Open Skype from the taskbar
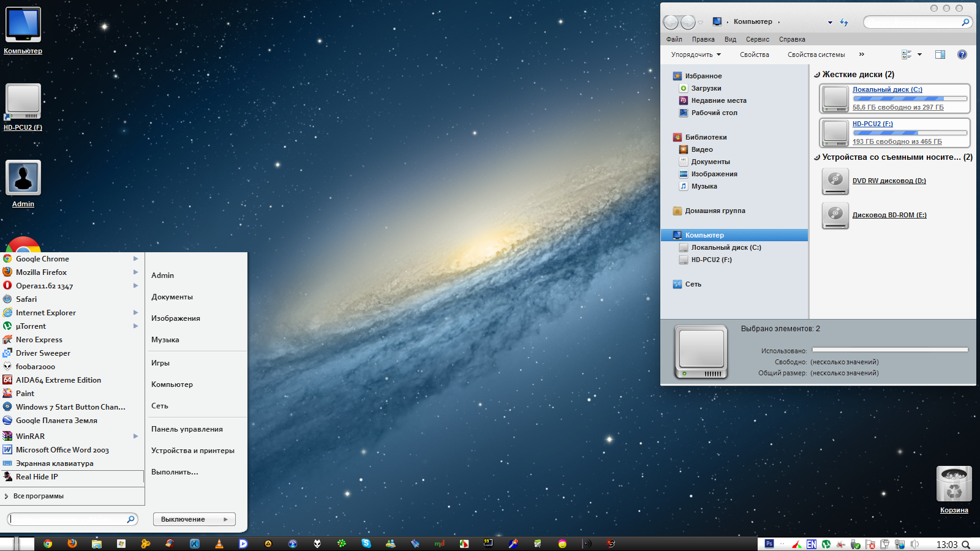The height and width of the screenshot is (551, 980). (x=366, y=544)
